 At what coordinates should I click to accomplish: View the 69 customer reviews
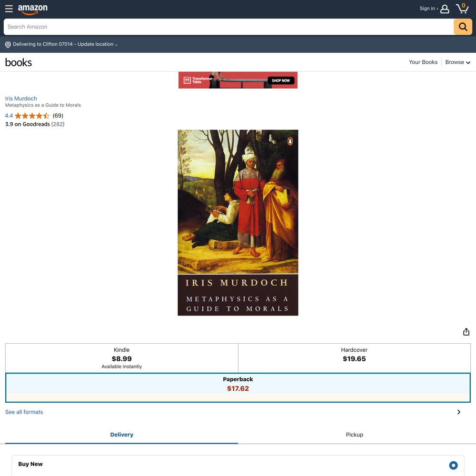(x=58, y=116)
